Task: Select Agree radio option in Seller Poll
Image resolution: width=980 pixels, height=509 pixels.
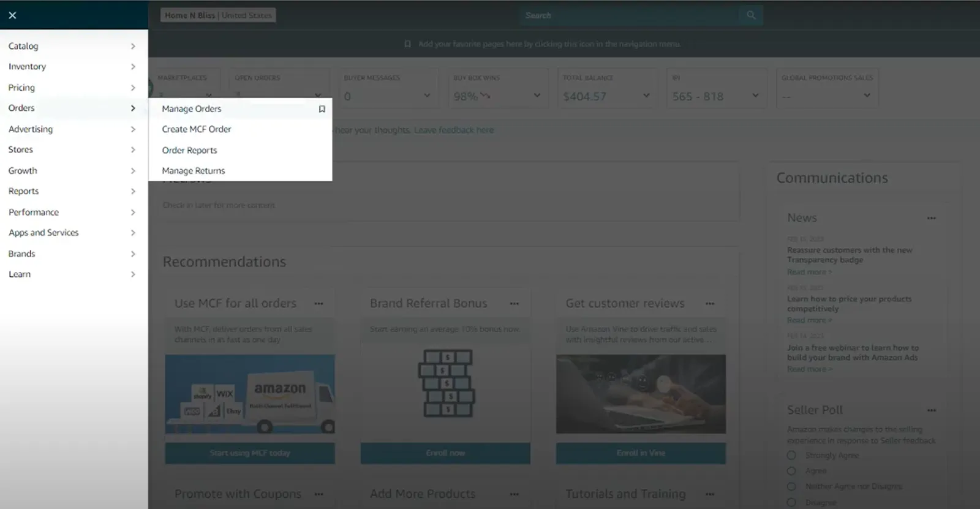Action: coord(791,471)
